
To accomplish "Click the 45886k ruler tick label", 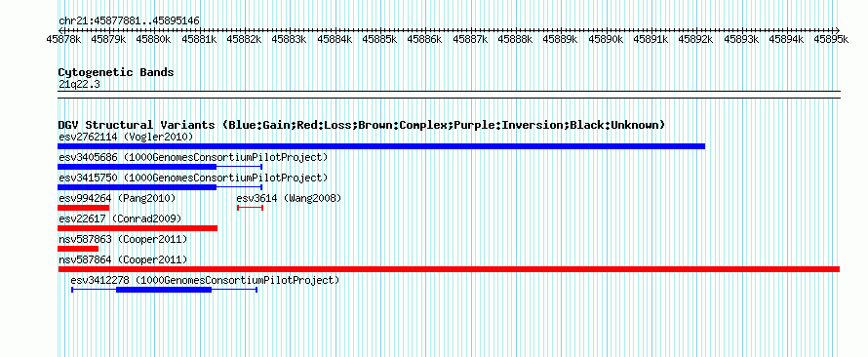I will (x=425, y=39).
